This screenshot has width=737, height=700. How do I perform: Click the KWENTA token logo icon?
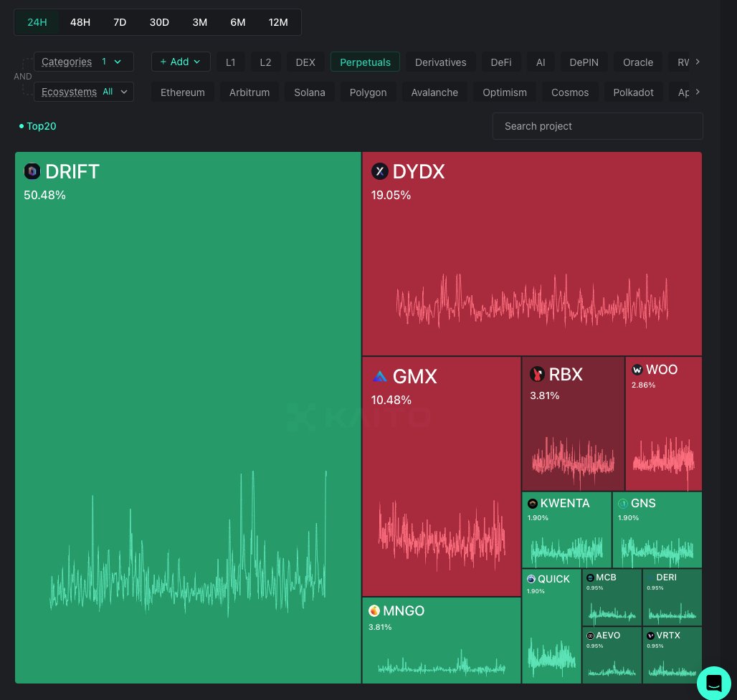click(533, 503)
